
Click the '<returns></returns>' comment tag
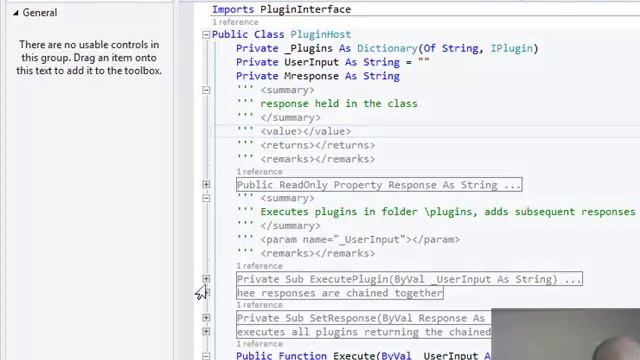click(318, 145)
